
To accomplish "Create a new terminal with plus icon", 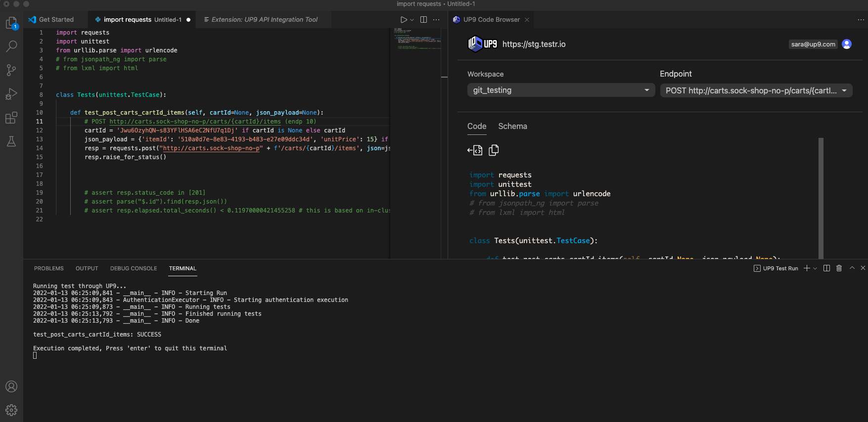I will pyautogui.click(x=807, y=268).
